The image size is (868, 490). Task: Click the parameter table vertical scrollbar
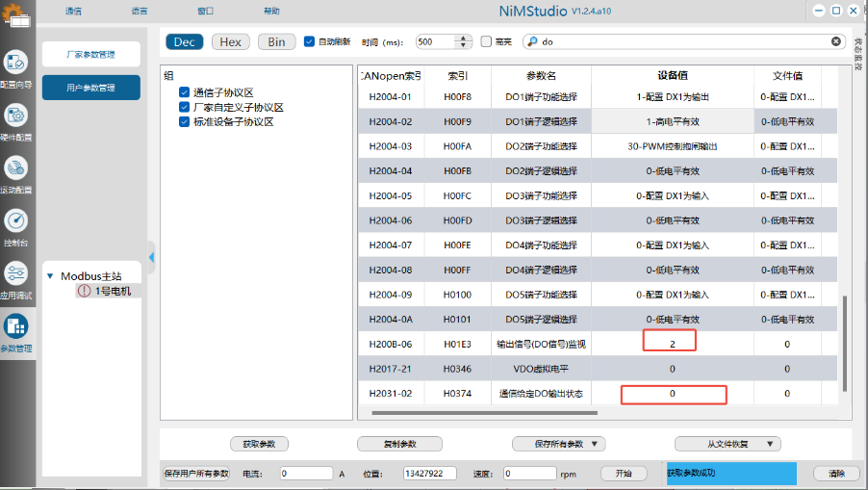845,342
